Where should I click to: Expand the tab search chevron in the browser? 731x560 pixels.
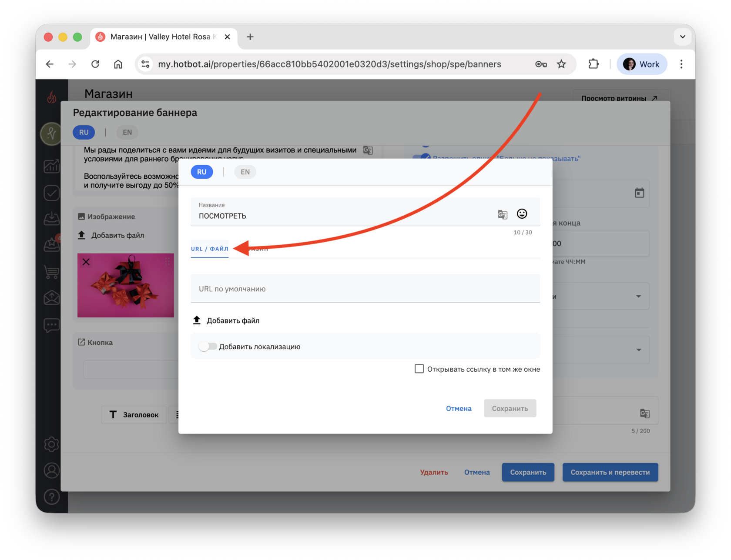pos(682,37)
